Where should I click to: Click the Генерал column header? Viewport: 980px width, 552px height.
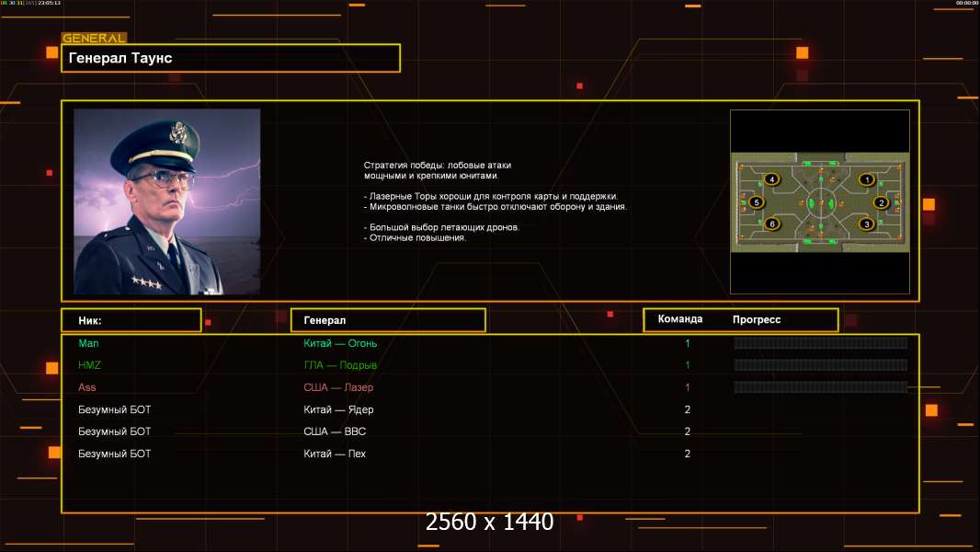(387, 320)
